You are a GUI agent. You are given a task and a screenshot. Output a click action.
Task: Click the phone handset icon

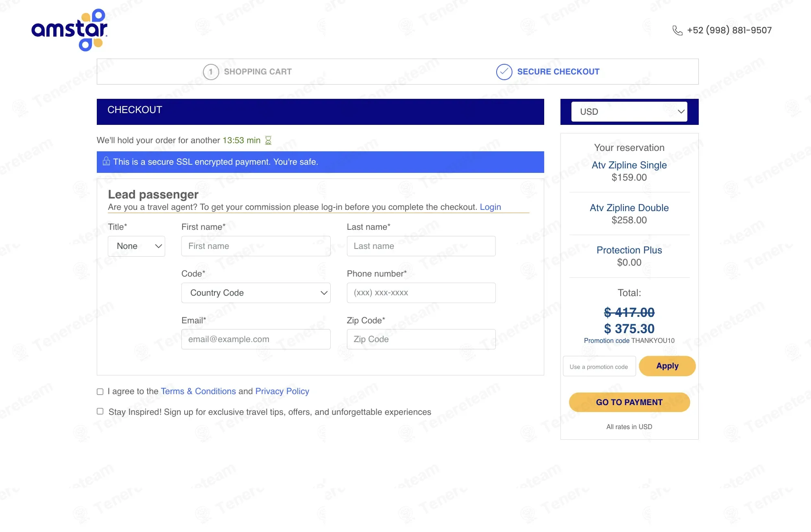click(677, 31)
